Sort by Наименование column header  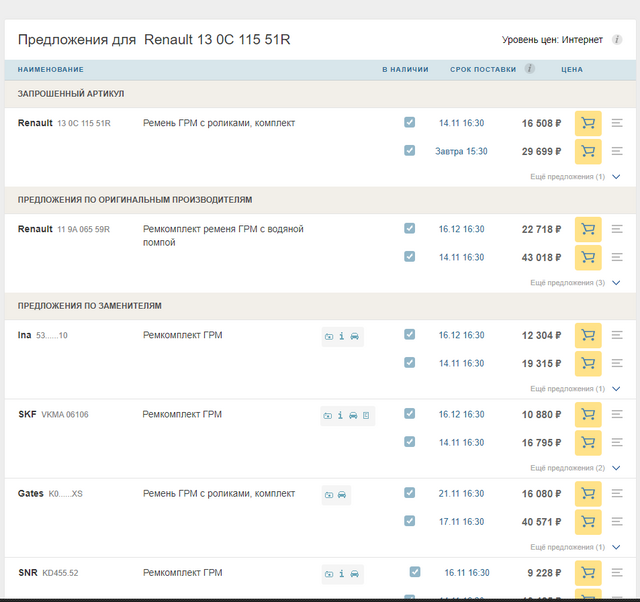coord(51,70)
